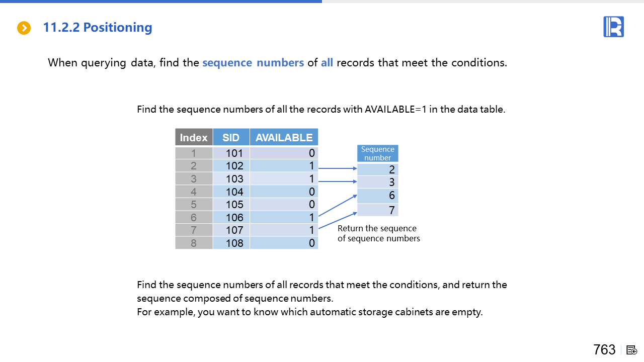Viewport: 644px width, 362px height.
Task: Click sequence number result 7 cell
Action: click(378, 210)
